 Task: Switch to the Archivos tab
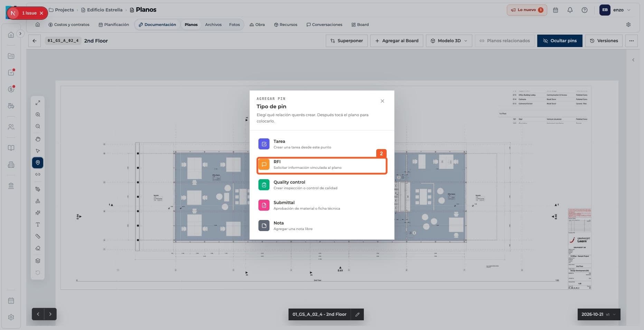click(x=213, y=25)
